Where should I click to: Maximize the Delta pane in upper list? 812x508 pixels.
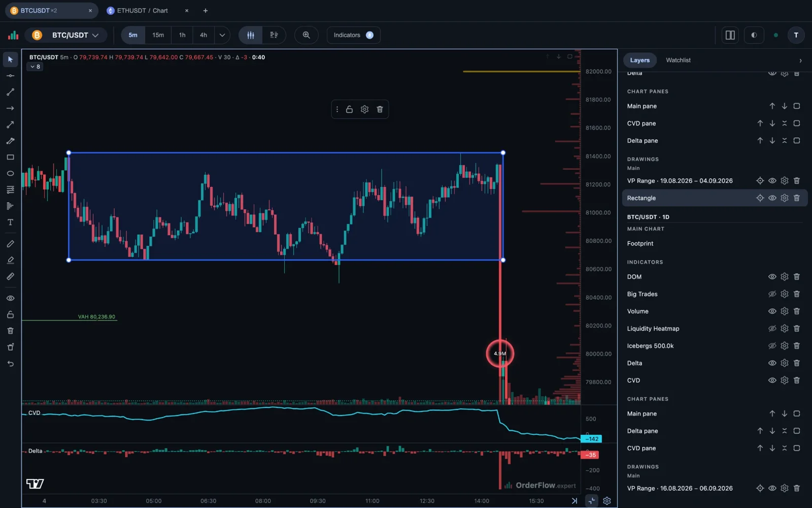click(x=797, y=141)
